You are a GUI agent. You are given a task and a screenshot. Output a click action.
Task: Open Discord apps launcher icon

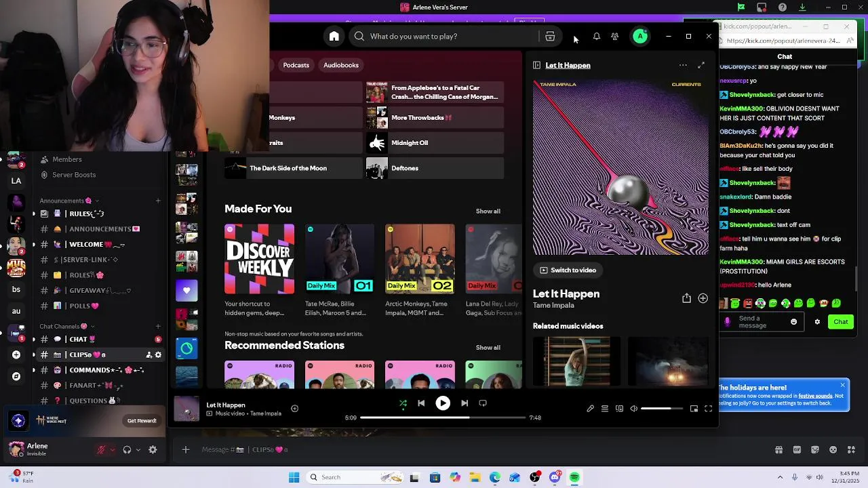[851, 449]
